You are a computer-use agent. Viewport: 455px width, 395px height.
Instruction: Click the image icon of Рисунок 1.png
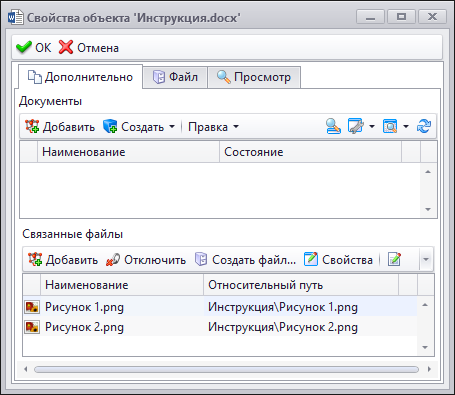click(32, 307)
